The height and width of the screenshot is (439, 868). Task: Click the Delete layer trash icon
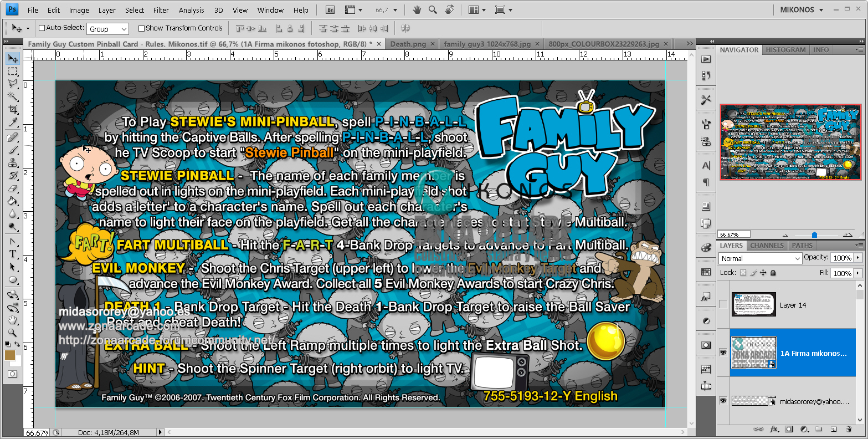(848, 429)
